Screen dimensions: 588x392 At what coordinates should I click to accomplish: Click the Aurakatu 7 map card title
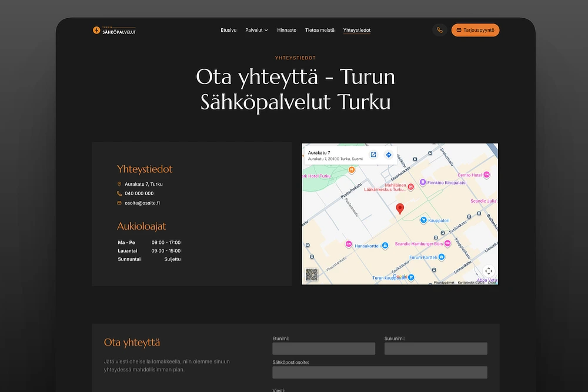[319, 153]
